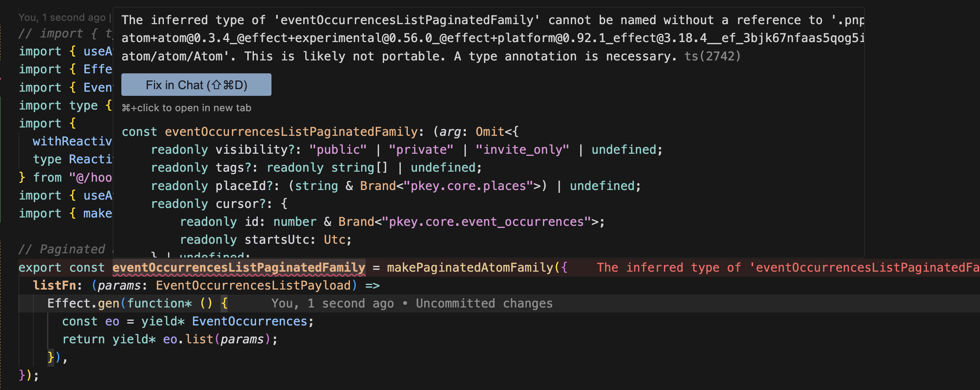Screen dimensions: 980x390
Task: Click the // Paginated comment line
Action: tap(62, 249)
